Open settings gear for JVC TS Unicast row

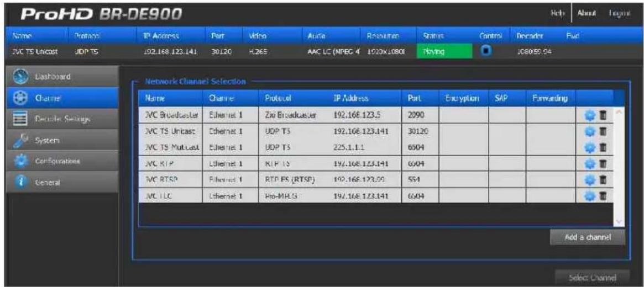click(591, 132)
